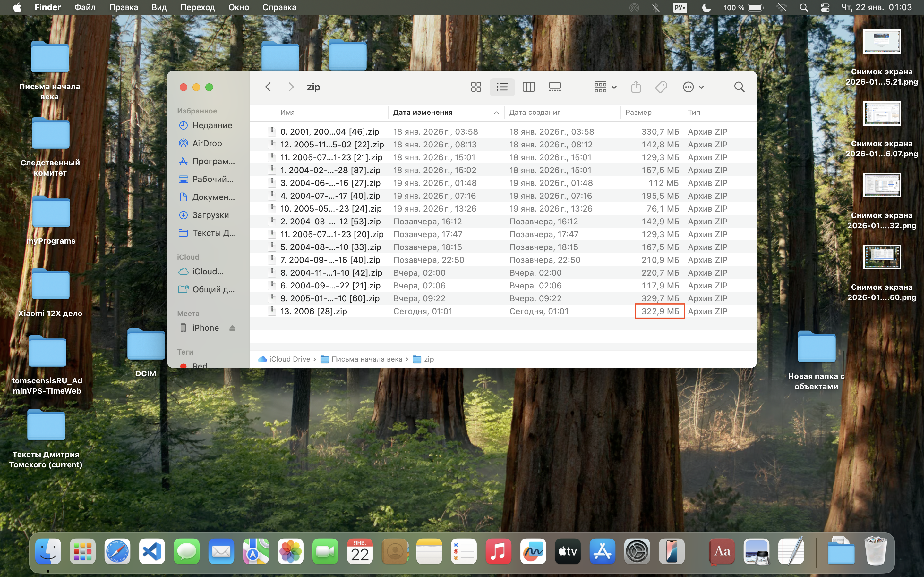Open the Group By dropdown

click(x=605, y=87)
